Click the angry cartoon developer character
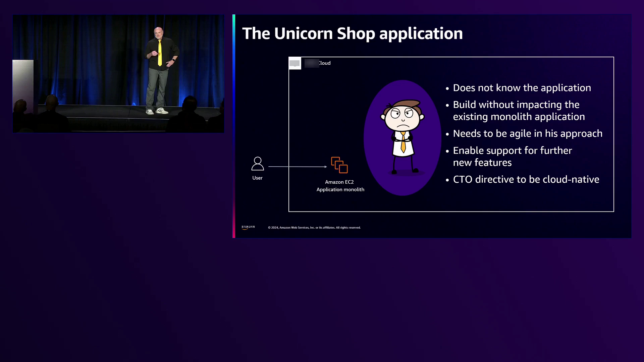Viewport: 644px width, 362px height. coord(402,137)
